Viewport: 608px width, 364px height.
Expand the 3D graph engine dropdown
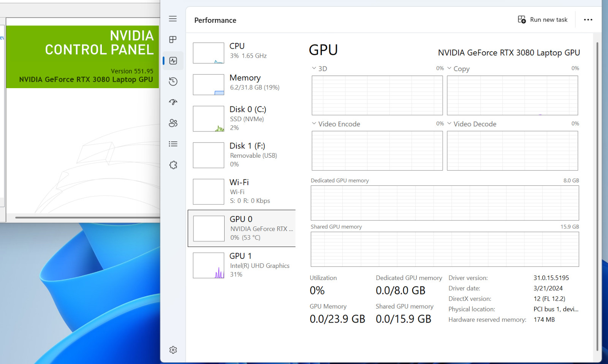click(x=319, y=68)
